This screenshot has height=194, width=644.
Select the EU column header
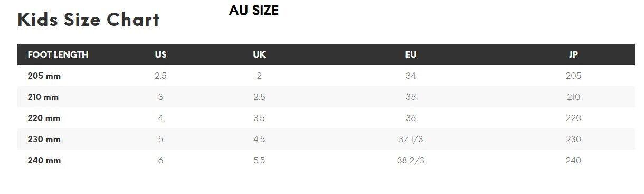411,54
